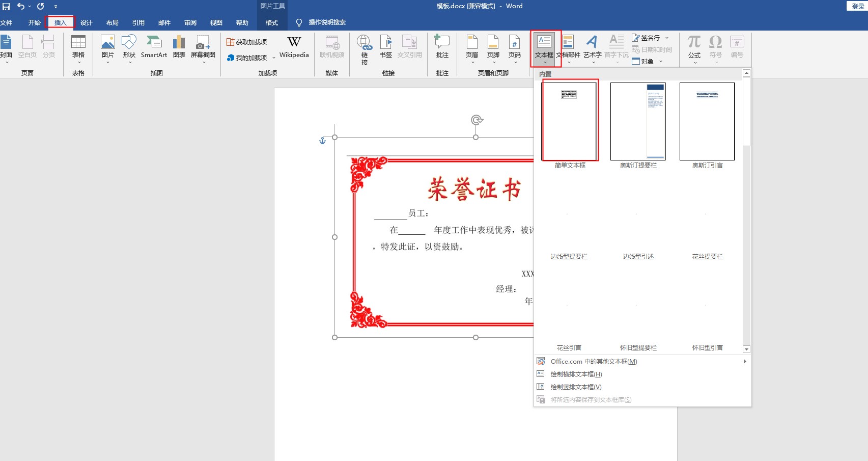The image size is (868, 461).
Task: Open page number (页码) options
Action: pyautogui.click(x=515, y=48)
